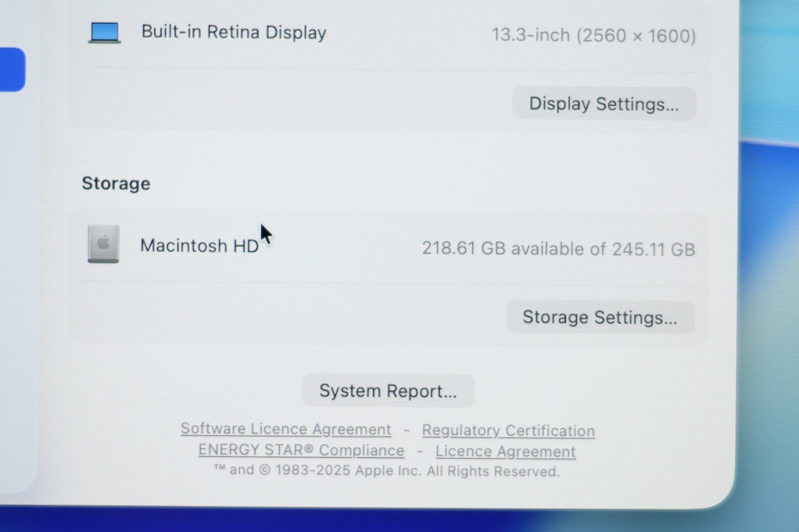Click the Macintosh HD drive icon

103,244
